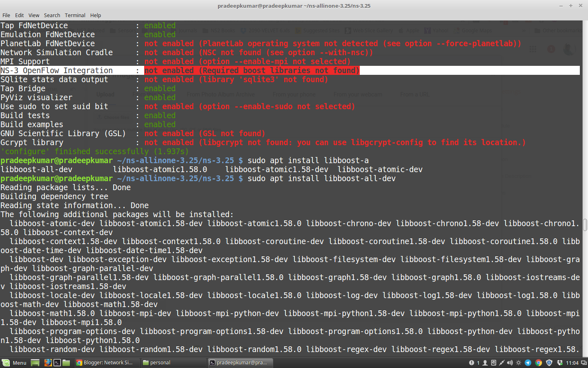Click the volume speaker icon in the tray
Image resolution: width=588 pixels, height=368 pixels.
coord(510,363)
